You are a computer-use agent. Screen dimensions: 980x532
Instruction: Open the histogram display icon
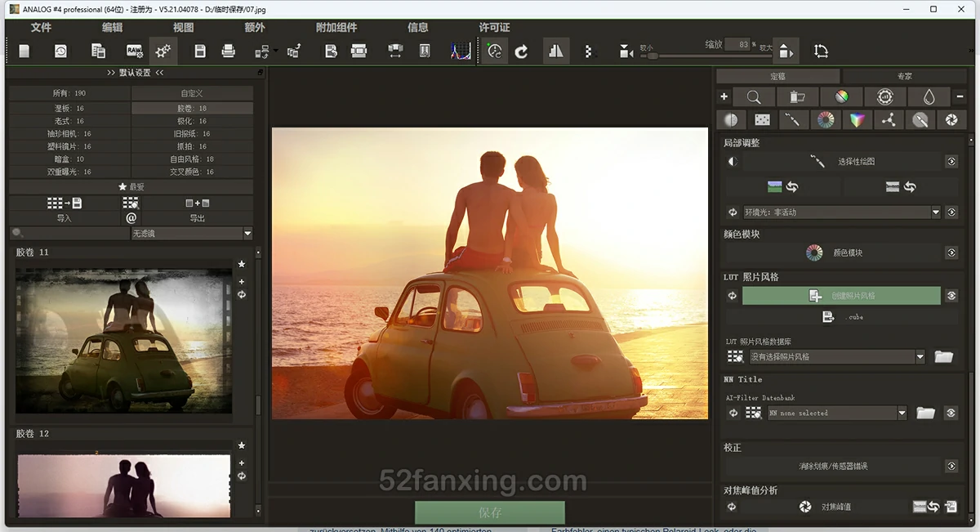tap(461, 51)
